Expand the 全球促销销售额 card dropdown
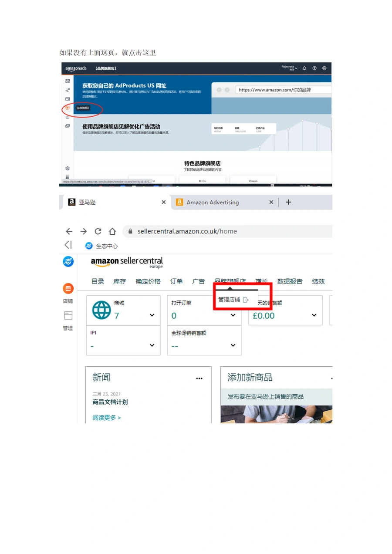The height and width of the screenshot is (554, 392). point(233,345)
